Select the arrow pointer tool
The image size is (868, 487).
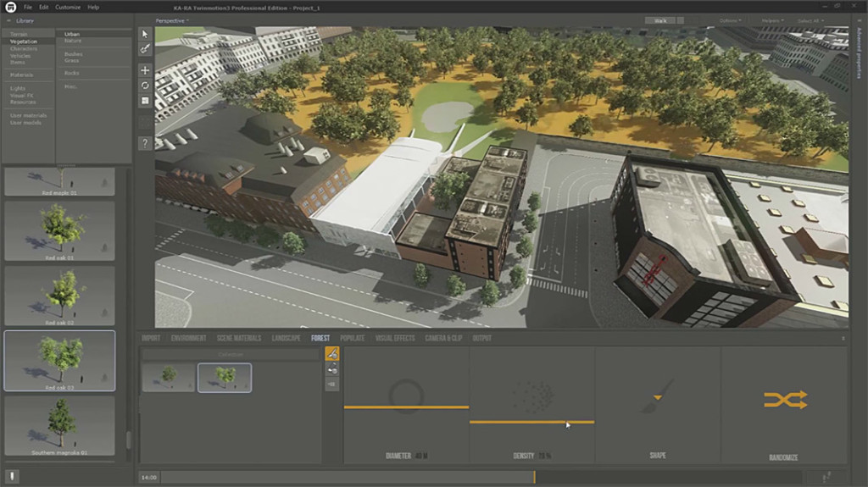coord(145,34)
